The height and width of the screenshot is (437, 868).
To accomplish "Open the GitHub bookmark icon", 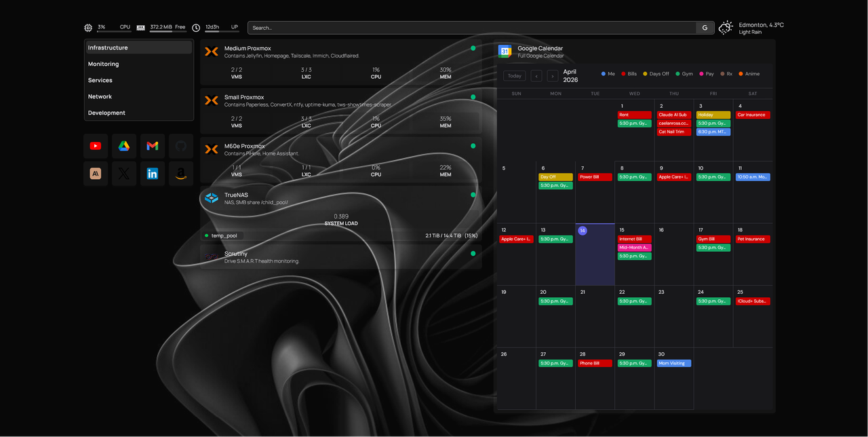I will (x=180, y=146).
